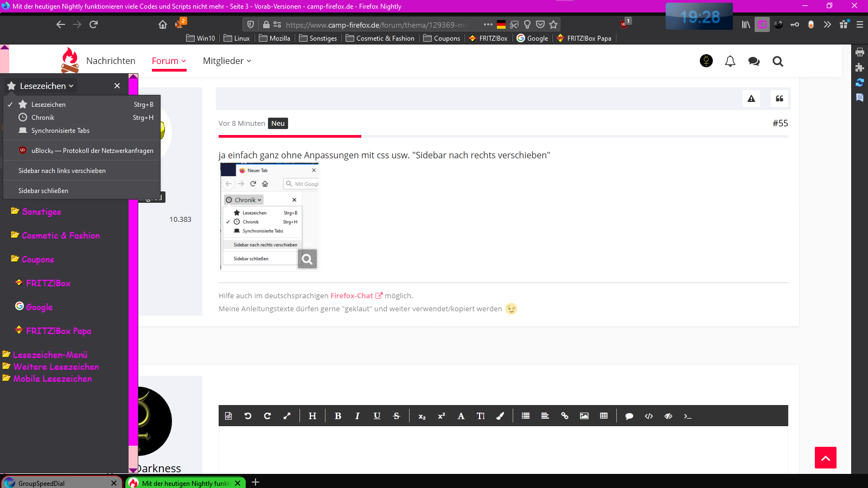Report post with warning triangle icon
The image size is (868, 488).
click(751, 99)
